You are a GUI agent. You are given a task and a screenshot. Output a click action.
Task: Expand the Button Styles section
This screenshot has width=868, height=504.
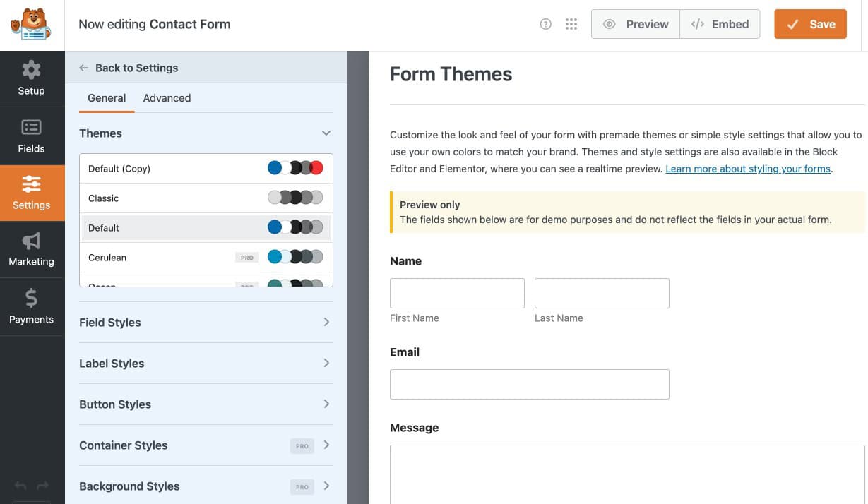click(x=206, y=404)
